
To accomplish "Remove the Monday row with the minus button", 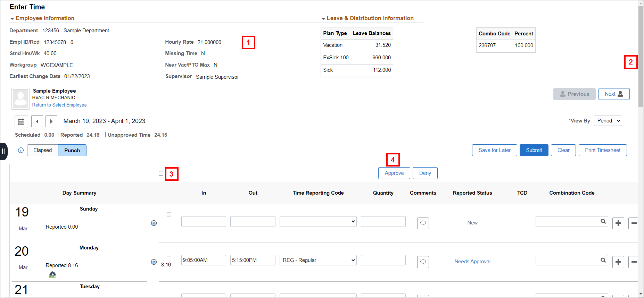I will click(634, 262).
